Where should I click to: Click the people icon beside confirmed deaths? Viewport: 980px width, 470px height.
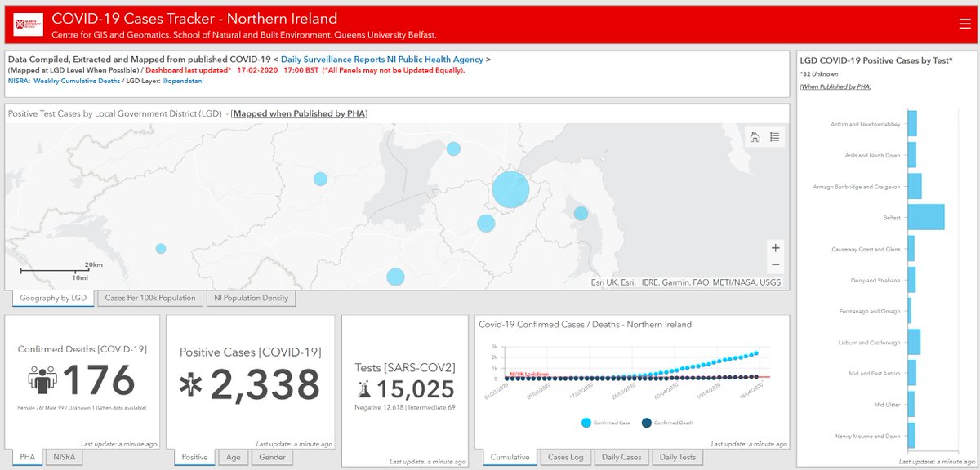42,381
